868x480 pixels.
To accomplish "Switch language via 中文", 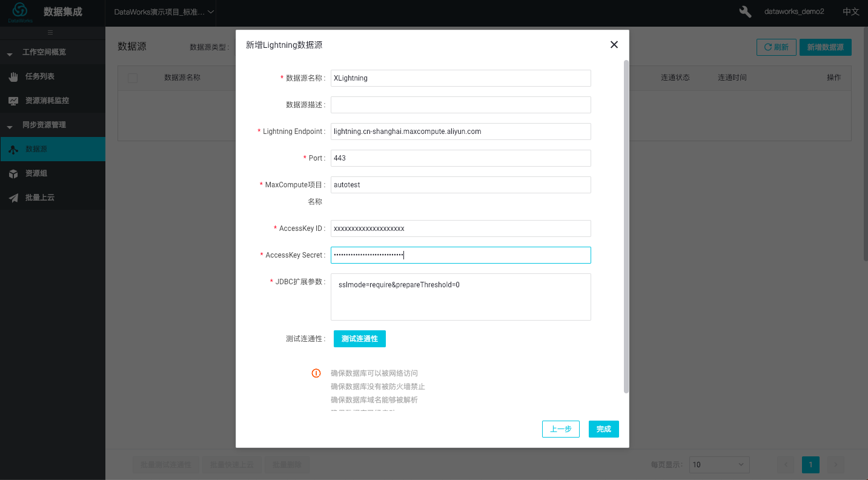I will point(851,12).
